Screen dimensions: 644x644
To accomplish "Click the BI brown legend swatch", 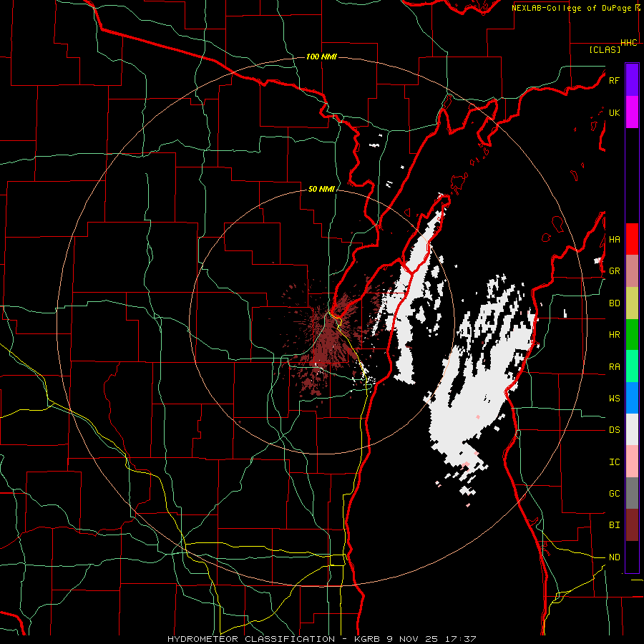I will 632,525.
